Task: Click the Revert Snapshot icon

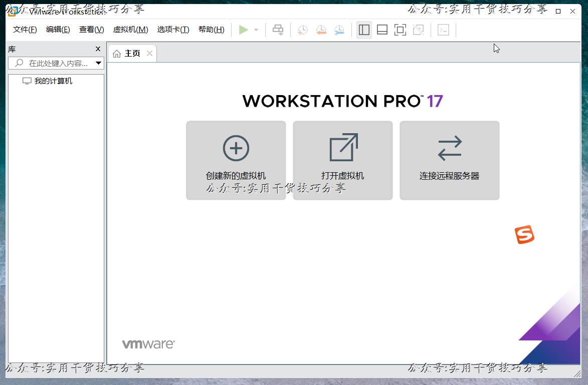Action: (321, 30)
